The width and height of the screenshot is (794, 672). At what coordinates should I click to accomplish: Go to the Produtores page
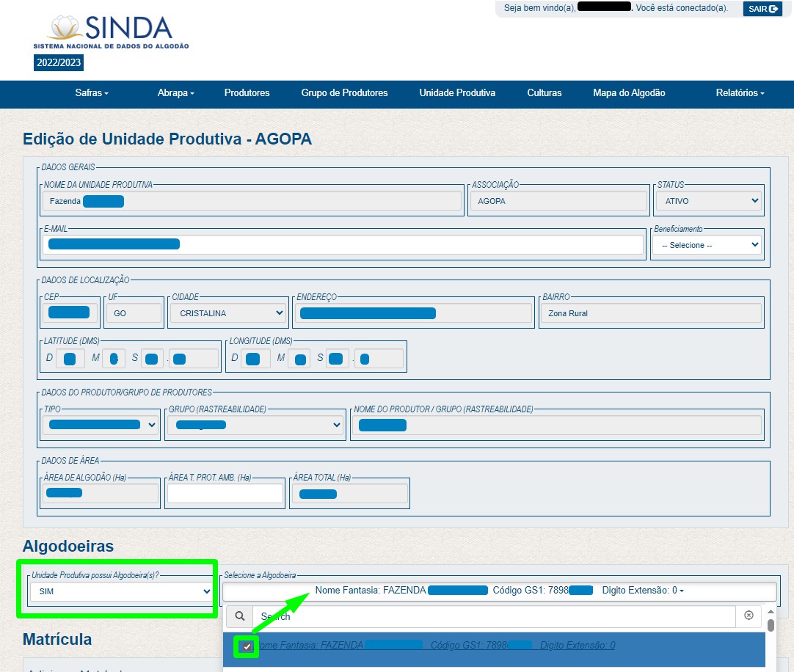pyautogui.click(x=247, y=93)
